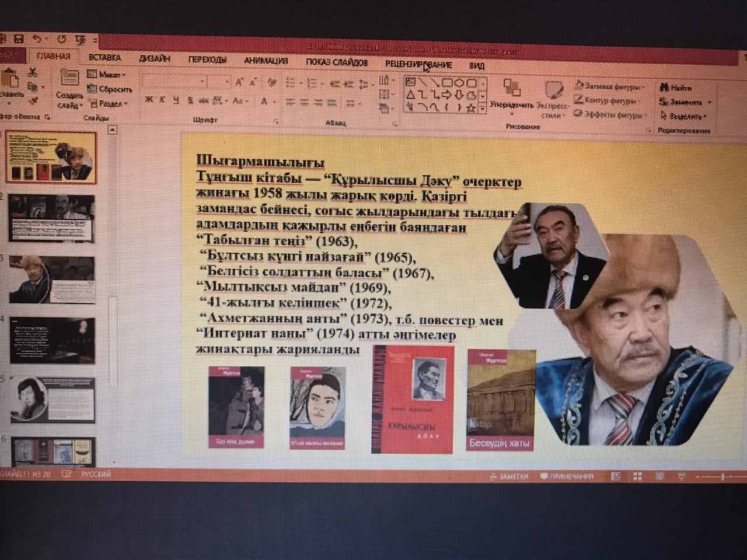Click the Find (Найти) binoculars button
The height and width of the screenshot is (560, 747).
coord(675,87)
